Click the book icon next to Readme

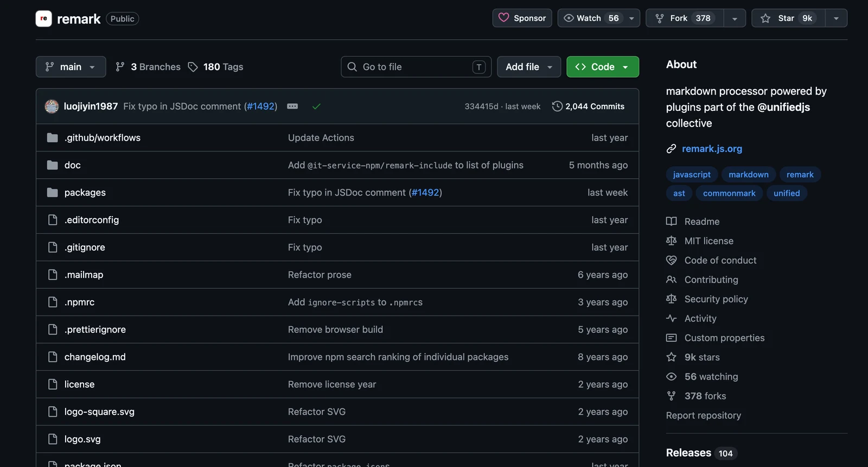[x=671, y=222]
